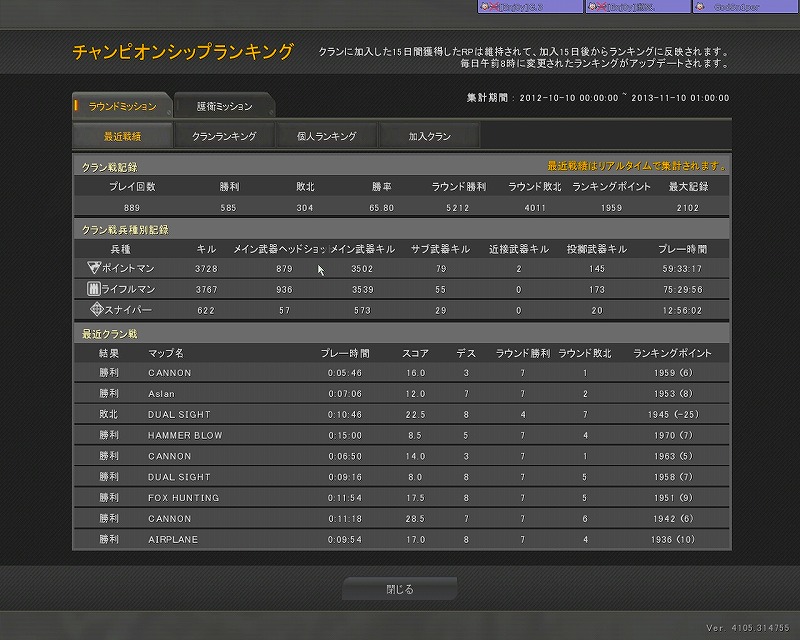Screen dimensions: 800x640
Task: Click the マップ名 column header
Action: pyautogui.click(x=166, y=353)
